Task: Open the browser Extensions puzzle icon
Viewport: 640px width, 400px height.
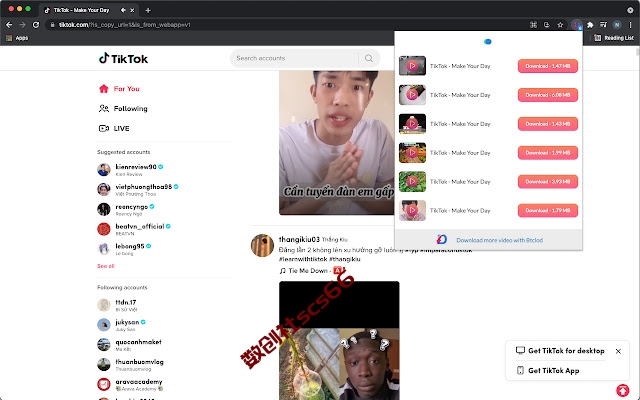Action: (590, 25)
